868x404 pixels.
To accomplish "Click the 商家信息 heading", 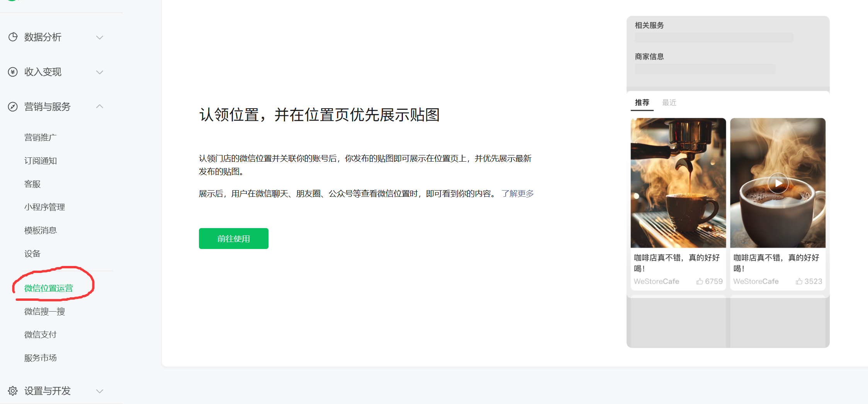I will 649,57.
